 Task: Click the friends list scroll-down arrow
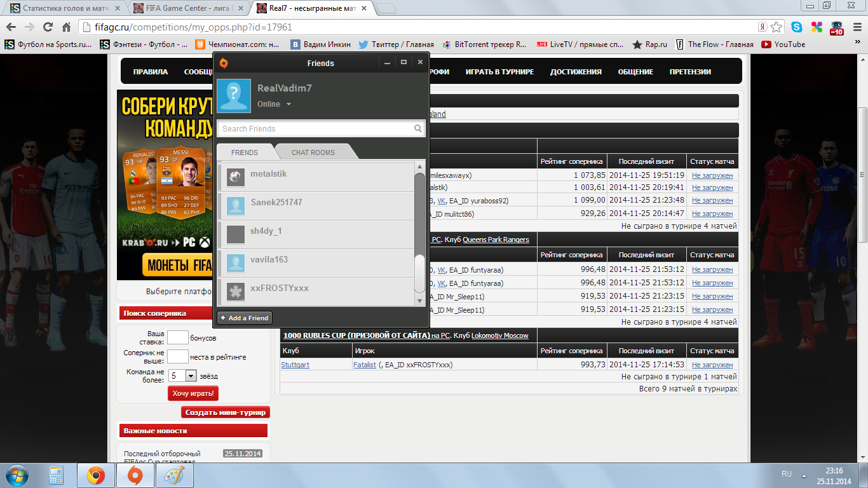419,301
